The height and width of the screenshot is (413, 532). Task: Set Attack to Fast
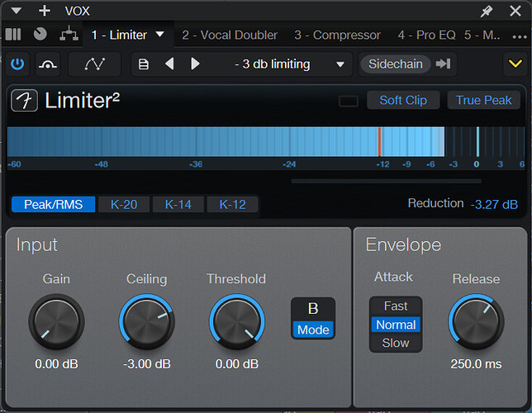coord(396,306)
